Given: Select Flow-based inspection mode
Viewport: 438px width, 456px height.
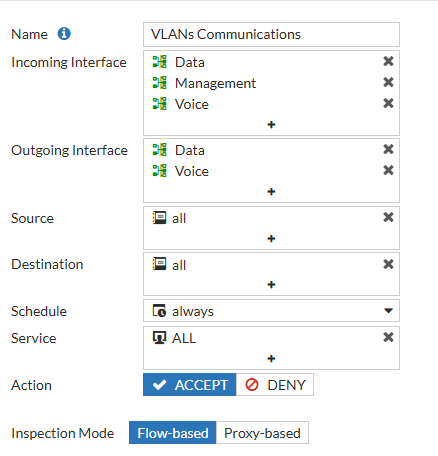Looking at the screenshot, I should click(173, 433).
